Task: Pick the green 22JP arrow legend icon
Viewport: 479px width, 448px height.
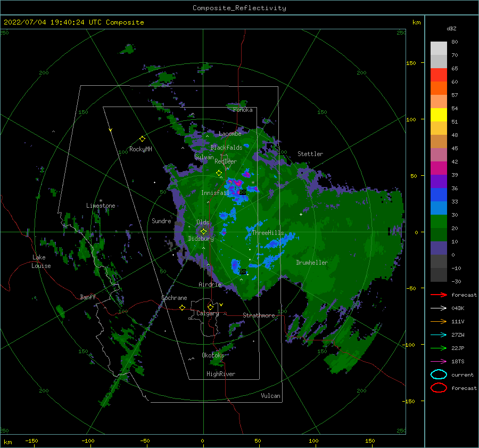Action: (x=439, y=348)
